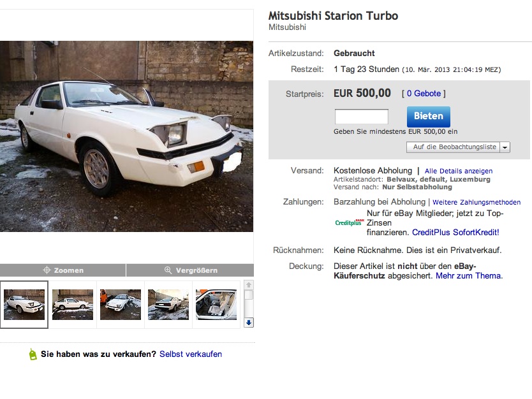Follow the CreditPlus SofortKredit link
The height and width of the screenshot is (399, 532).
point(455,233)
